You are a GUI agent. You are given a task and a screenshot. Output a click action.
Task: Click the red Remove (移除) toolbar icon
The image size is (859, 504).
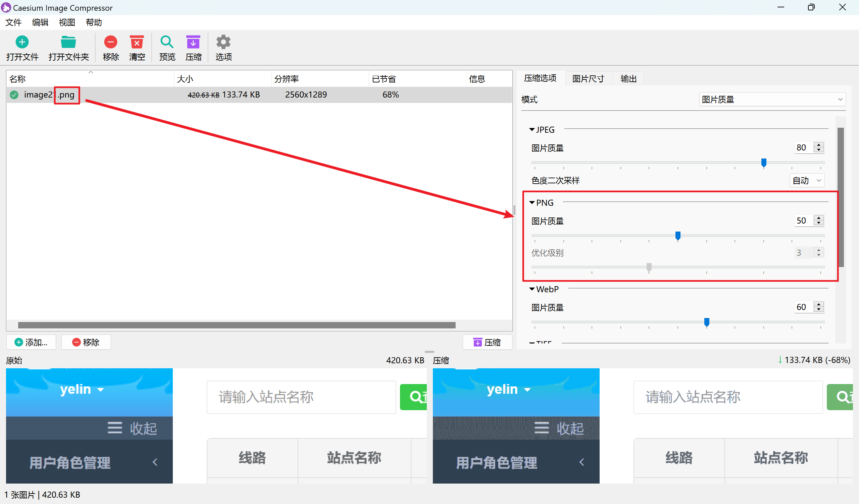[x=110, y=42]
